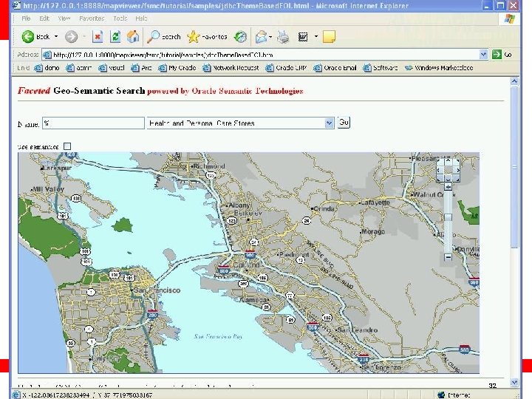This screenshot has width=532, height=399.
Task: Click the Go search button
Action: point(344,122)
